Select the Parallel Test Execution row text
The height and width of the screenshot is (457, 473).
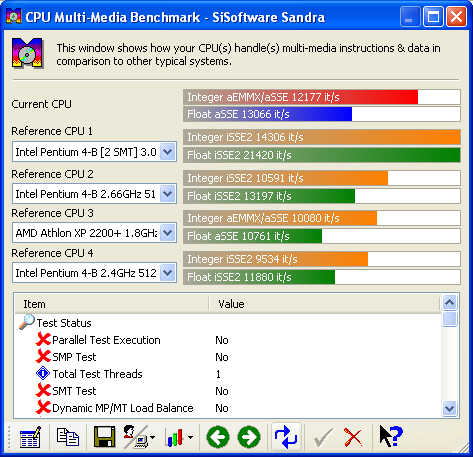pyautogui.click(x=106, y=340)
